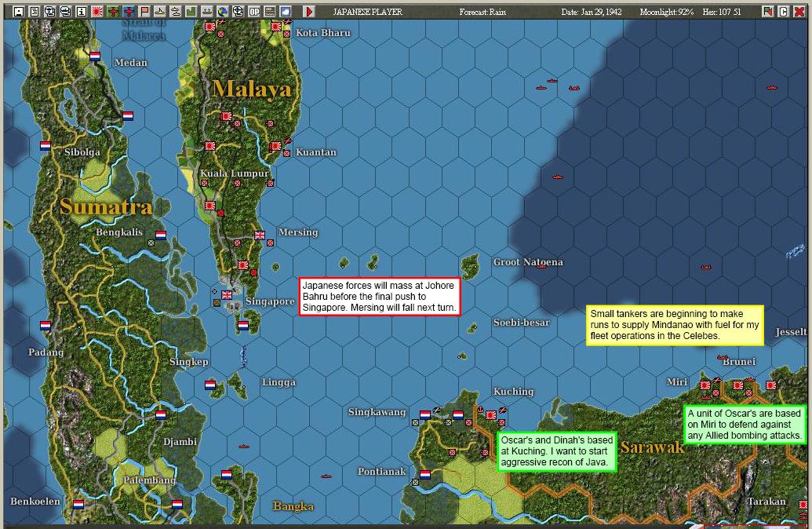The image size is (812, 529).
Task: Click the grey warship toolbar icon
Action: [x=206, y=12]
